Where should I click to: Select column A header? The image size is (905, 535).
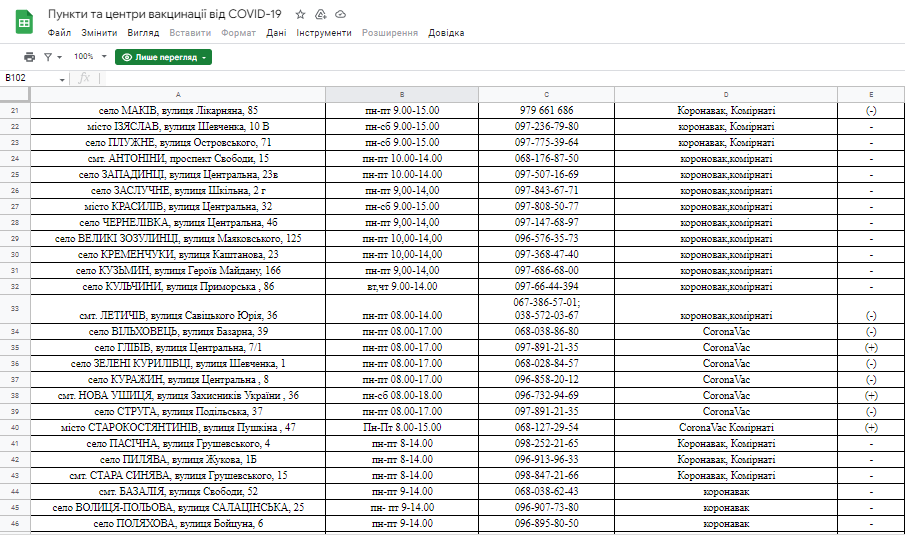[x=178, y=94]
